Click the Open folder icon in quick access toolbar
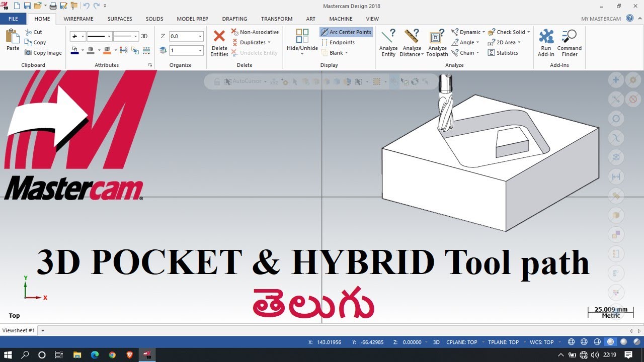This screenshot has height=362, width=644. [37, 6]
